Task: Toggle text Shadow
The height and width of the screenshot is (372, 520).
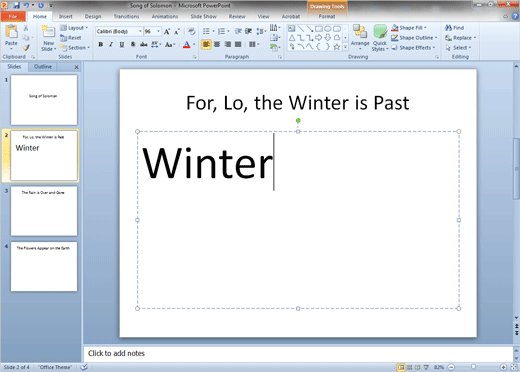Action: pyautogui.click(x=133, y=44)
